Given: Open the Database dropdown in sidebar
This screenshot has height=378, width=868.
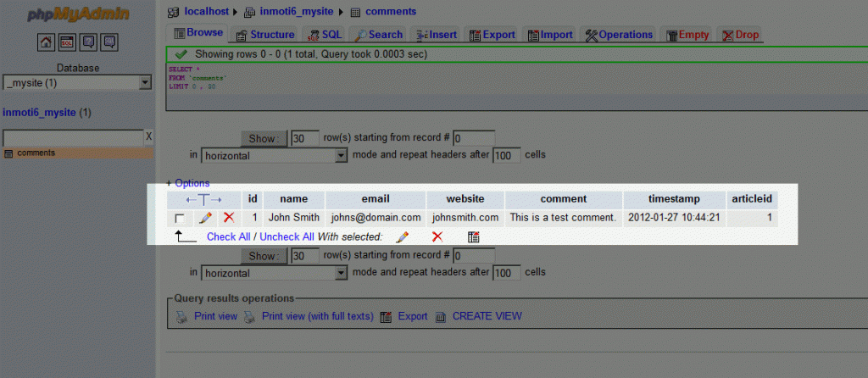Looking at the screenshot, I should (x=144, y=82).
